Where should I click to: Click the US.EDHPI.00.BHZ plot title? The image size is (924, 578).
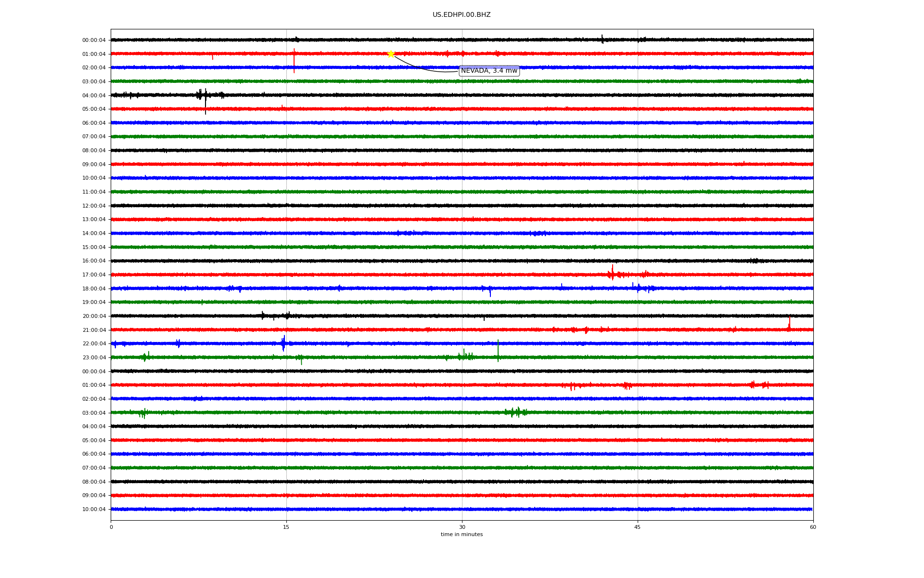461,15
